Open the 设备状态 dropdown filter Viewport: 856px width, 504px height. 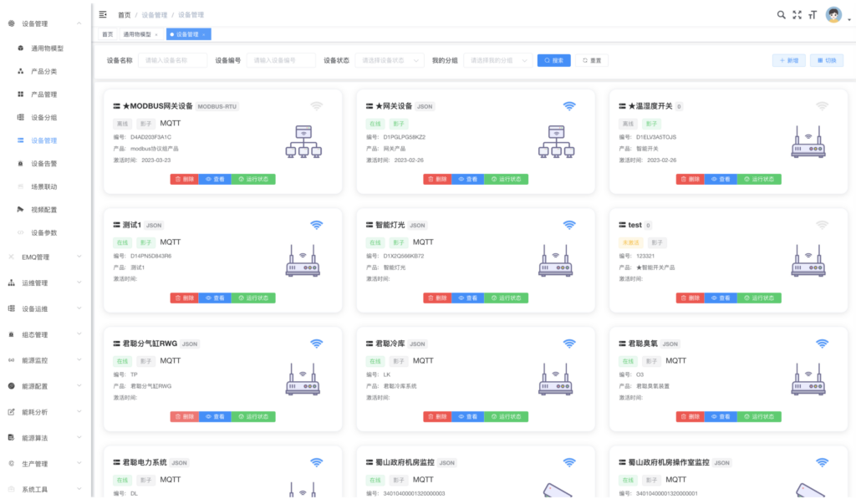(390, 60)
